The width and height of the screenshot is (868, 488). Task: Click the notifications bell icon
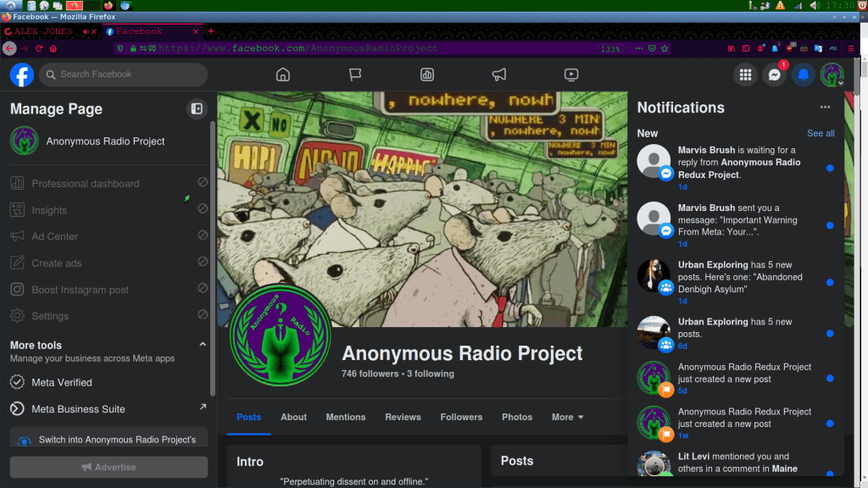coord(803,75)
